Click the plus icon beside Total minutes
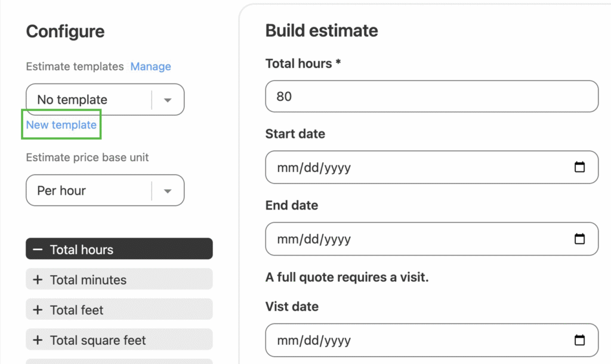 click(38, 280)
